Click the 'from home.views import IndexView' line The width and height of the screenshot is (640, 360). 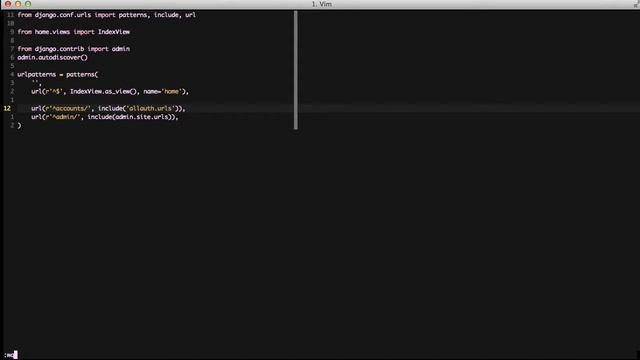73,32
